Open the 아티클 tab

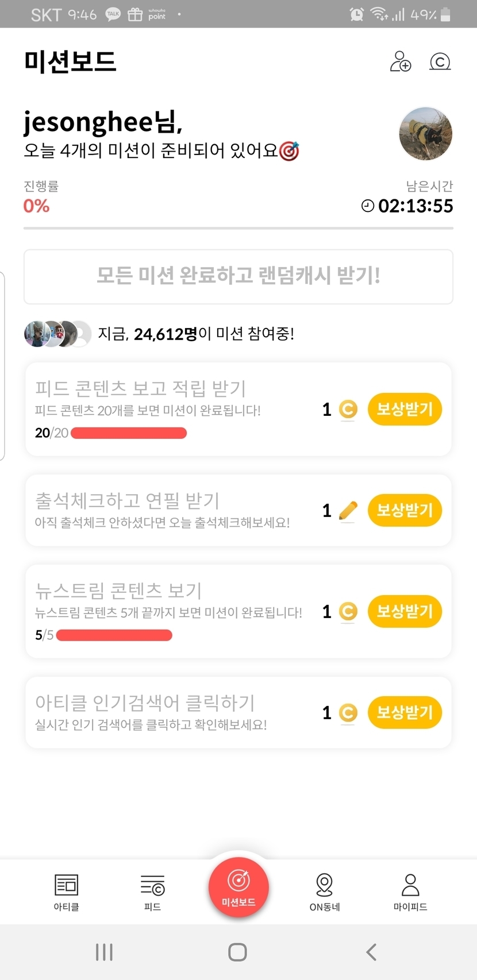point(66,892)
